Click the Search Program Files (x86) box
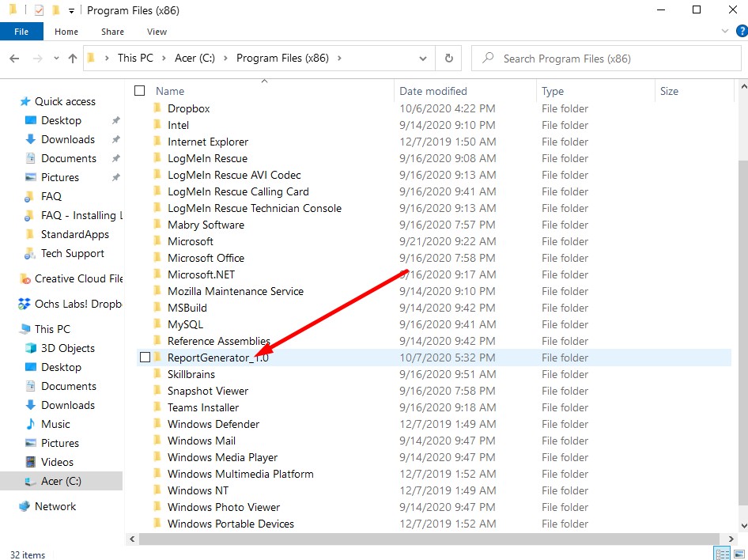This screenshot has width=748, height=560. (606, 59)
